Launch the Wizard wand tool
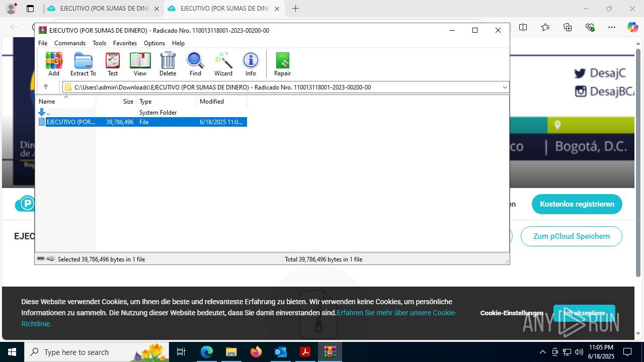Screen dimensions: 644x362 coord(223,64)
